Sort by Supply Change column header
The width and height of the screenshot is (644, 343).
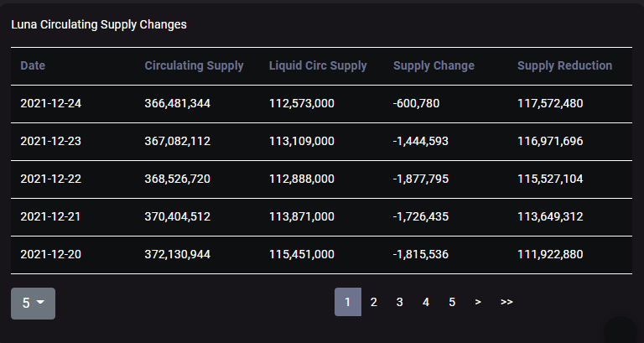pos(434,65)
